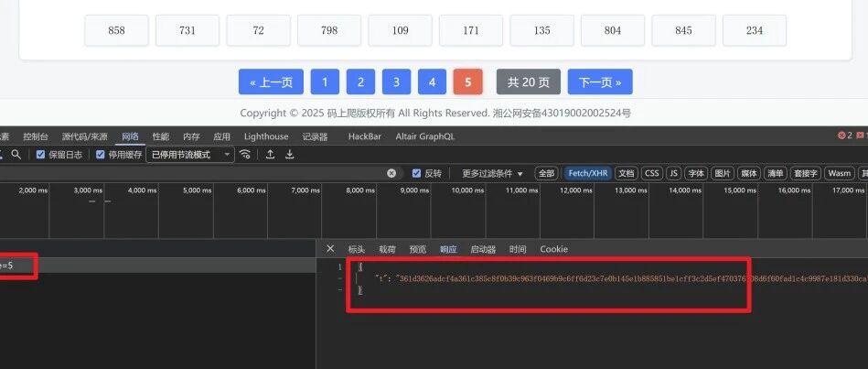Click the number box 72
Viewport: 868px width, 369px height.
(259, 30)
